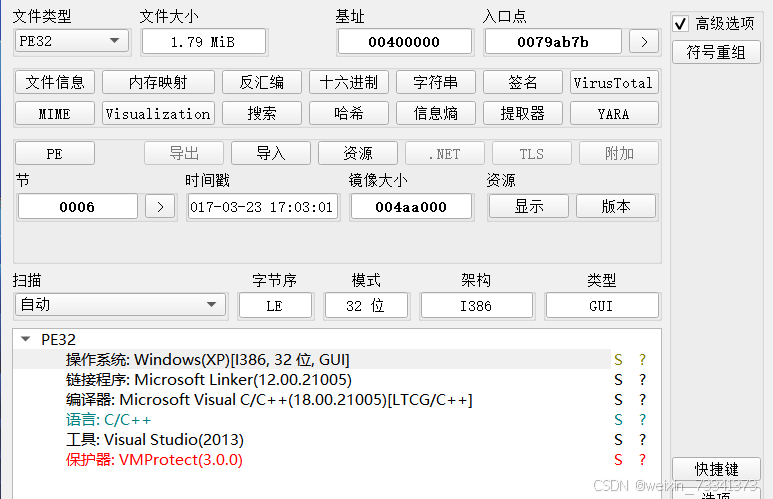
Task: Open the 信息熵 entropy view
Action: 436,113
